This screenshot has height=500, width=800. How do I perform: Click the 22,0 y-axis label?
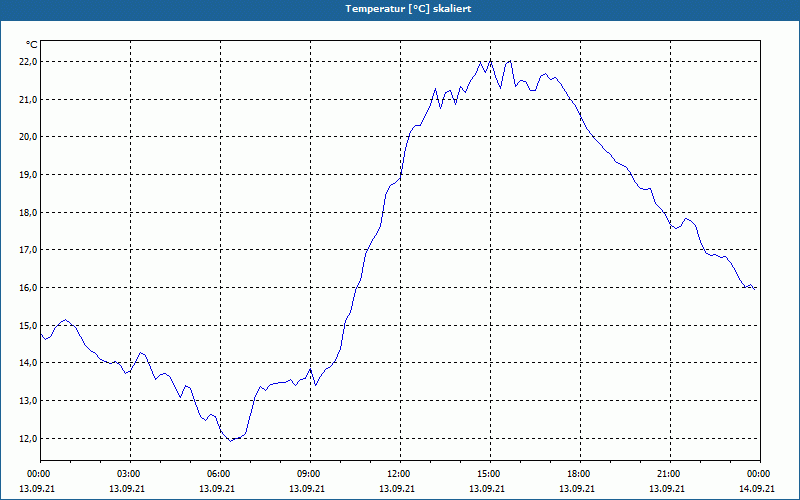pyautogui.click(x=28, y=62)
